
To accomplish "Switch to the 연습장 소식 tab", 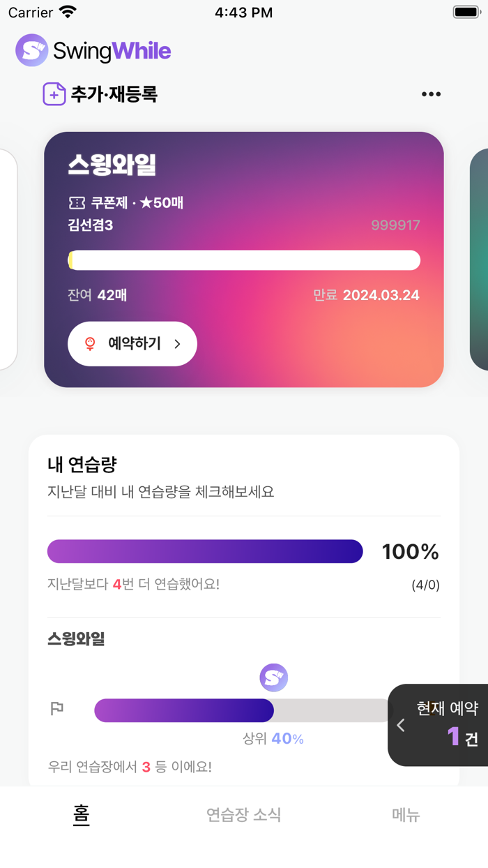I will pyautogui.click(x=243, y=815).
